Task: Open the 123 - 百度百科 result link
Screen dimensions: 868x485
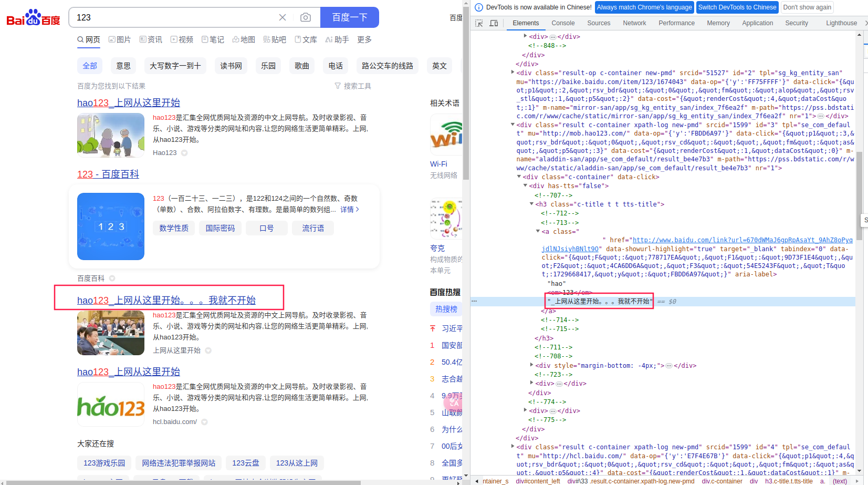Action: tap(108, 174)
